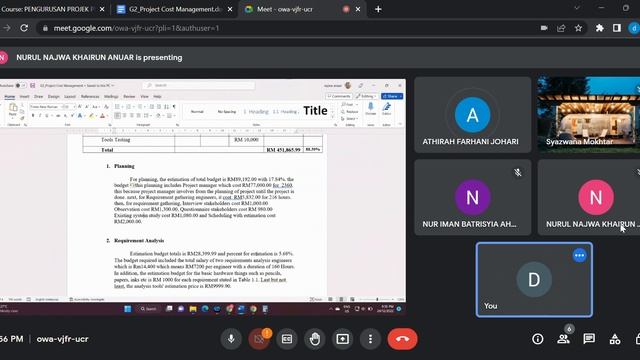Leave the call
Image resolution: width=640 pixels, height=360 pixels.
(x=402, y=339)
